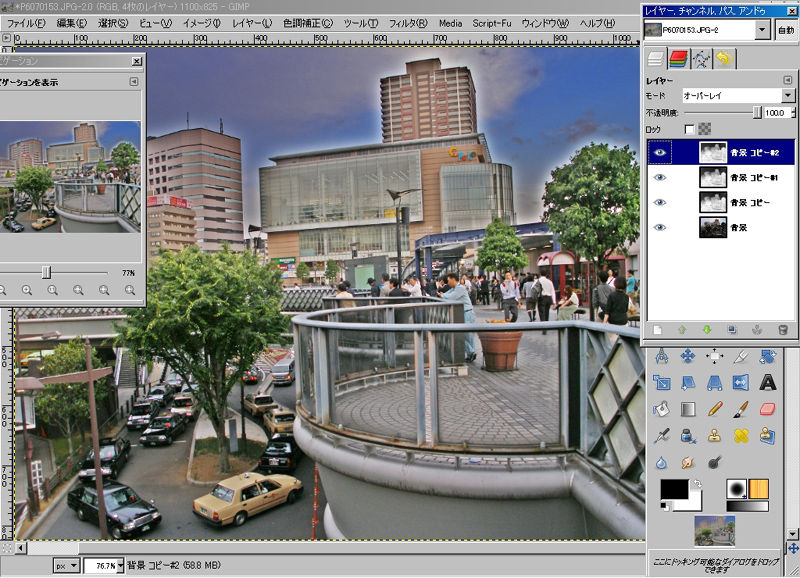Select the Perspective Clone tool
This screenshot has width=800, height=578.
click(767, 436)
